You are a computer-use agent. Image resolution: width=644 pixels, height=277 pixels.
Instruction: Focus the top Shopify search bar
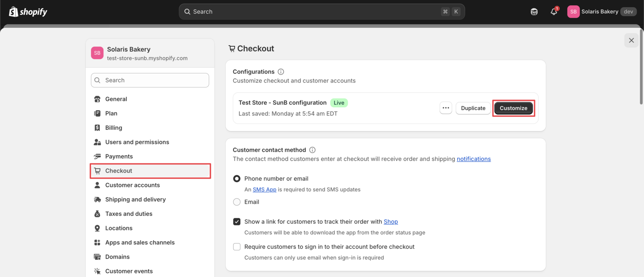322,12
